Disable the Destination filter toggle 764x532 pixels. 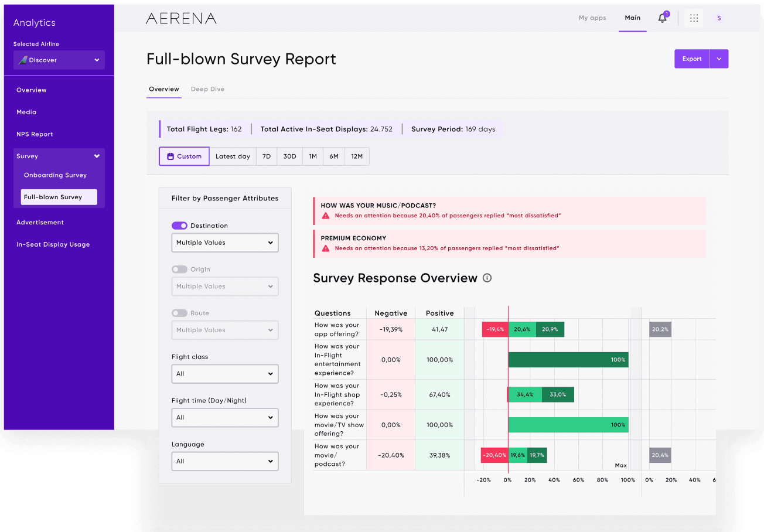tap(179, 226)
